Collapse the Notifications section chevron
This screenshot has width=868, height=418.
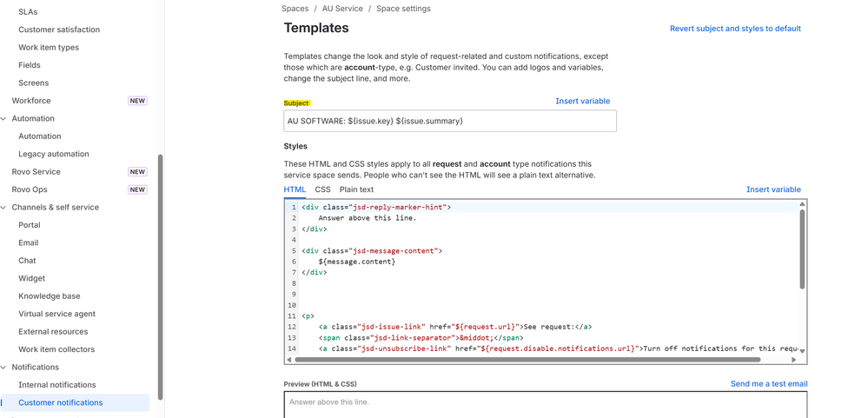pyautogui.click(x=3, y=367)
